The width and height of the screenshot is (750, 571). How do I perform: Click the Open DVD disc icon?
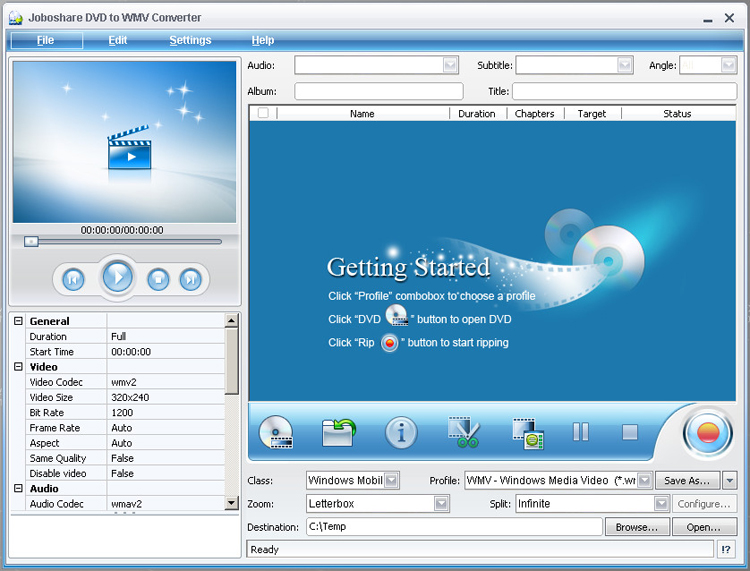(x=276, y=432)
